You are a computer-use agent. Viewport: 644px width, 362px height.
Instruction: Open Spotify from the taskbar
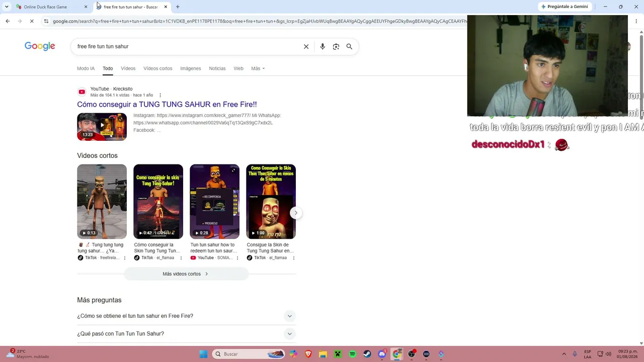pos(352,354)
